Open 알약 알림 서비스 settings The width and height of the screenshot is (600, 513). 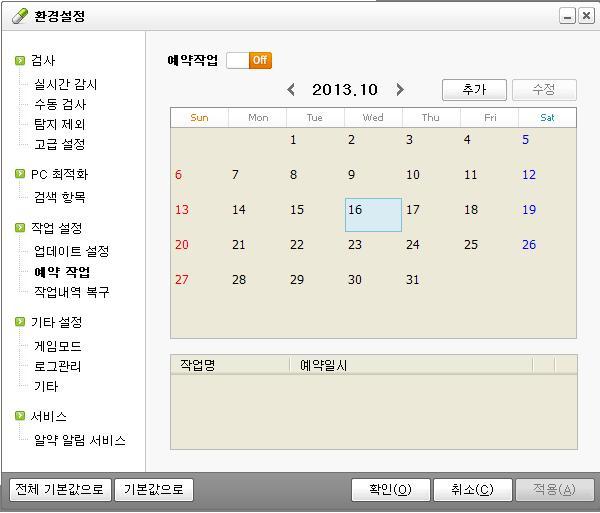[x=80, y=440]
